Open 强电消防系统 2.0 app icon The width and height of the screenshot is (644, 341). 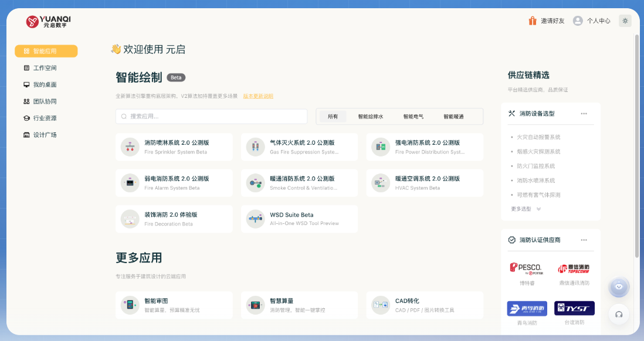[381, 147]
